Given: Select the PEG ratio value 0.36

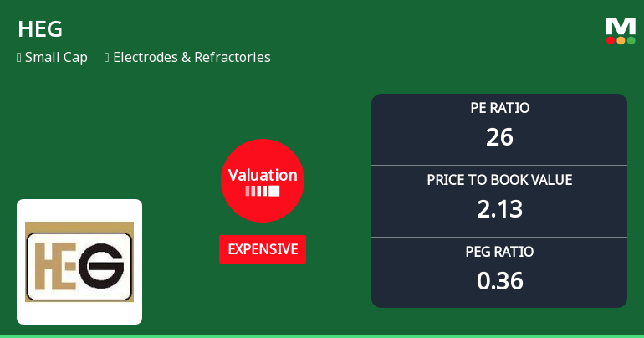Looking at the screenshot, I should tap(499, 280).
